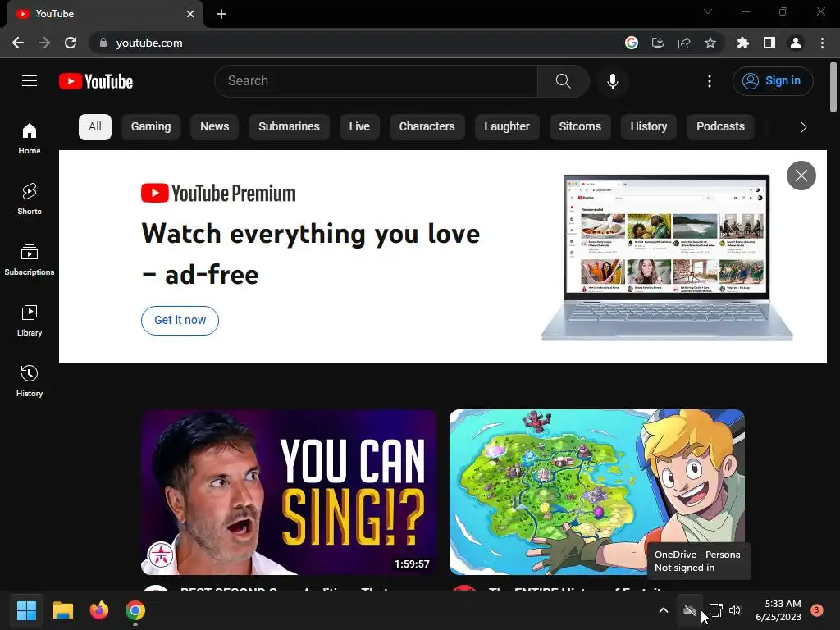This screenshot has height=630, width=840.
Task: Click the laptop image in Premium banner
Action: [667, 257]
